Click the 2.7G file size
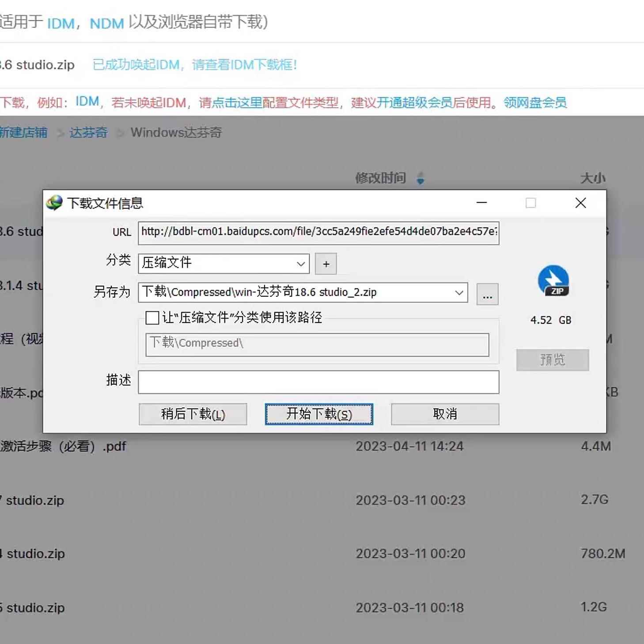The height and width of the screenshot is (644, 644). click(x=595, y=500)
